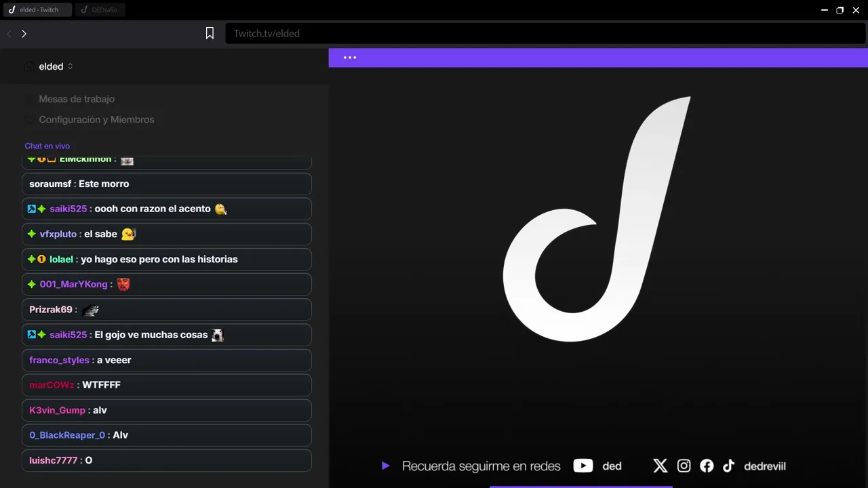Restore down the window
868x488 pixels.
pos(840,10)
